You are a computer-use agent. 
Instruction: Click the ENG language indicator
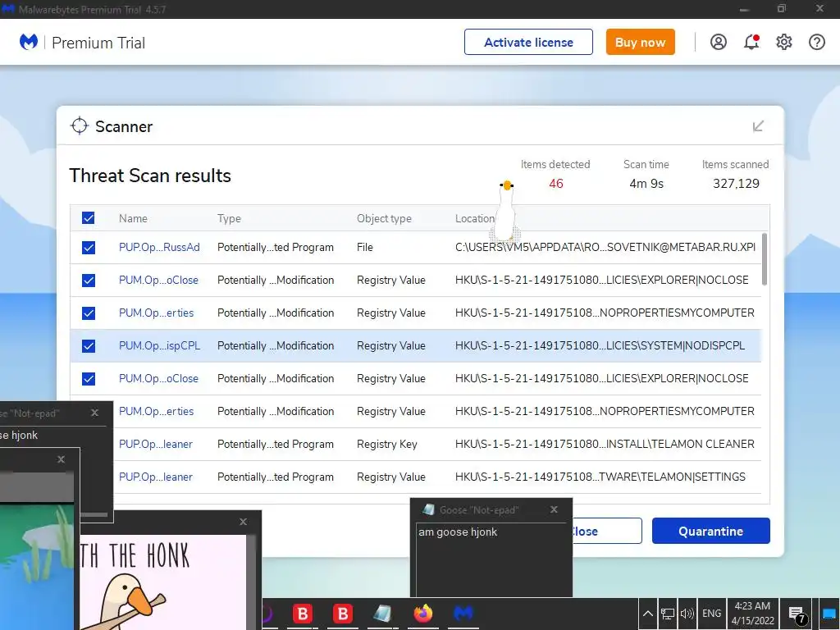pyautogui.click(x=711, y=614)
